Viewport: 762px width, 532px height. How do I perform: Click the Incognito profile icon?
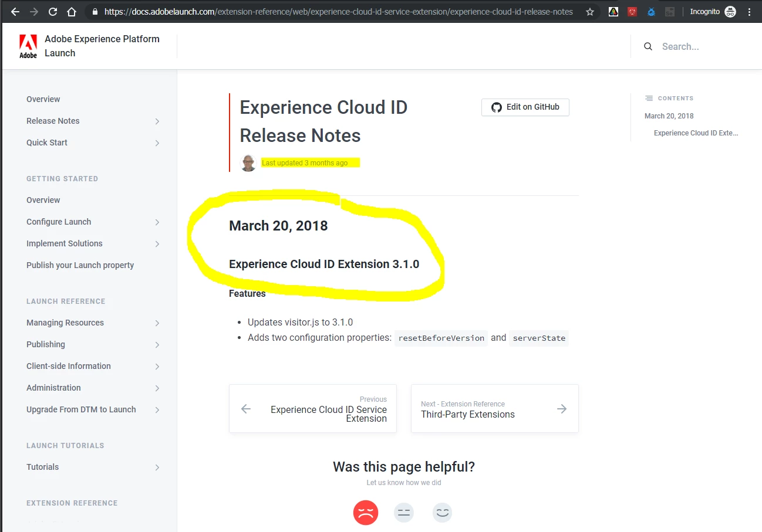(x=730, y=12)
